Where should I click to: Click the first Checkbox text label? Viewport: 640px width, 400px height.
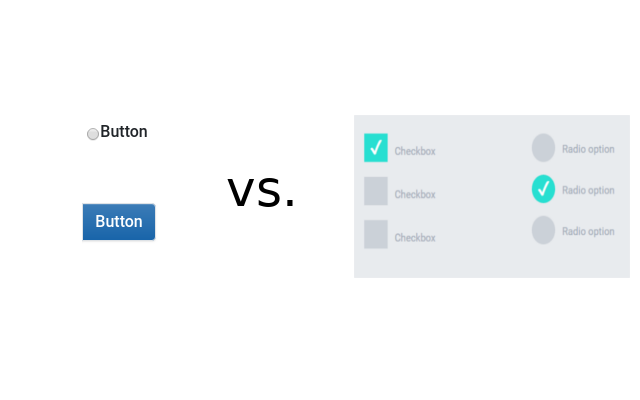point(415,151)
